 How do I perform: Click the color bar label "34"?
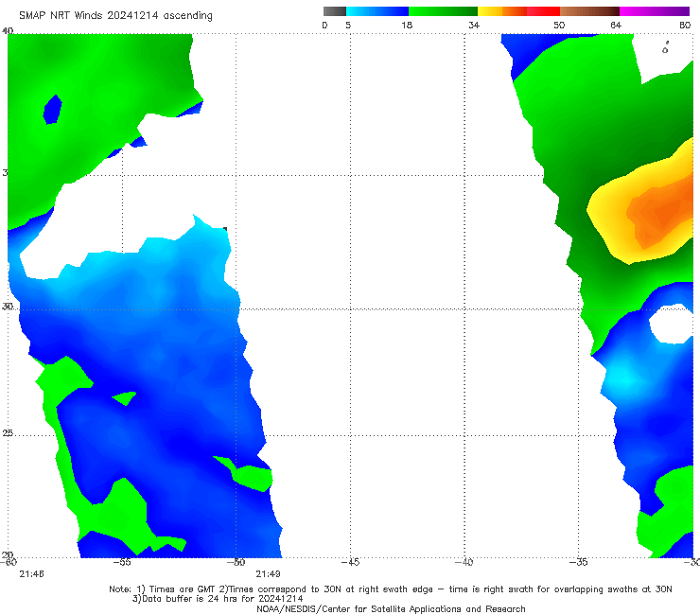click(474, 25)
